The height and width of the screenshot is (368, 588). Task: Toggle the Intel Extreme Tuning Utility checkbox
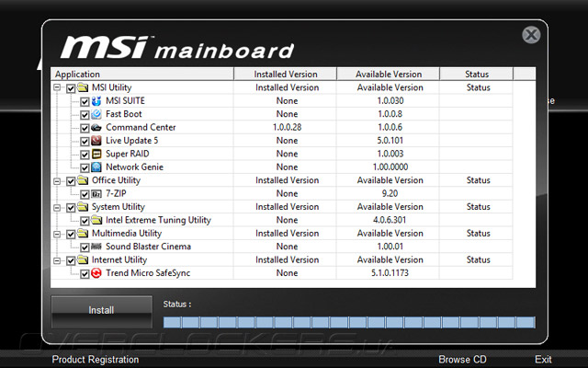(x=85, y=221)
